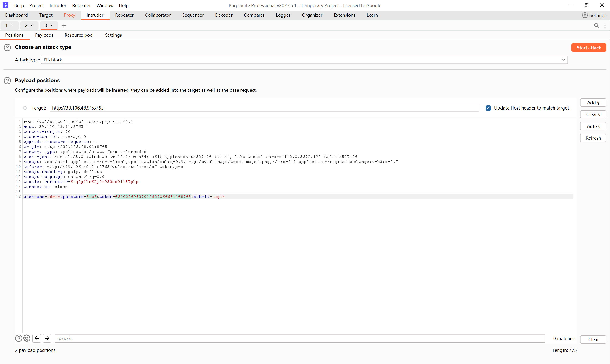Screen dimensions: 610x364
Task: Click the search magnifier icon at top right
Action: (596, 25)
